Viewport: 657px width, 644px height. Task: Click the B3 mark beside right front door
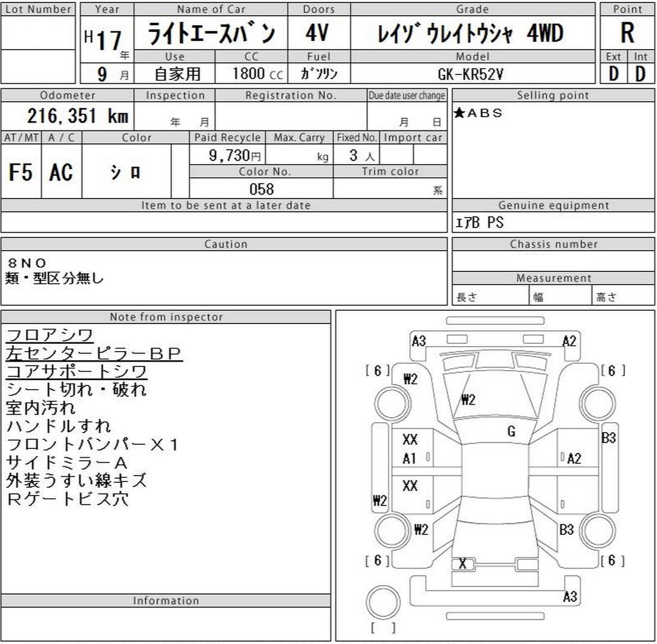pos(609,438)
